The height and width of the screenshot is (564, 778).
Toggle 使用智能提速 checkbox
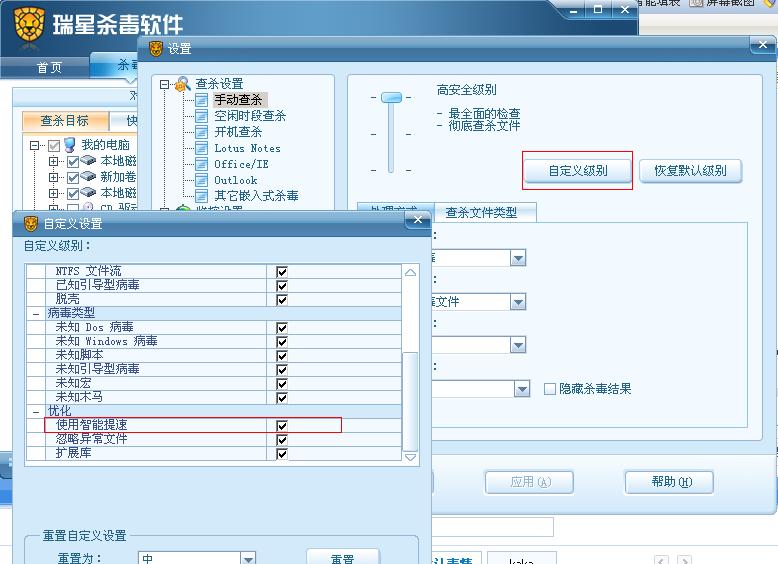click(x=282, y=426)
